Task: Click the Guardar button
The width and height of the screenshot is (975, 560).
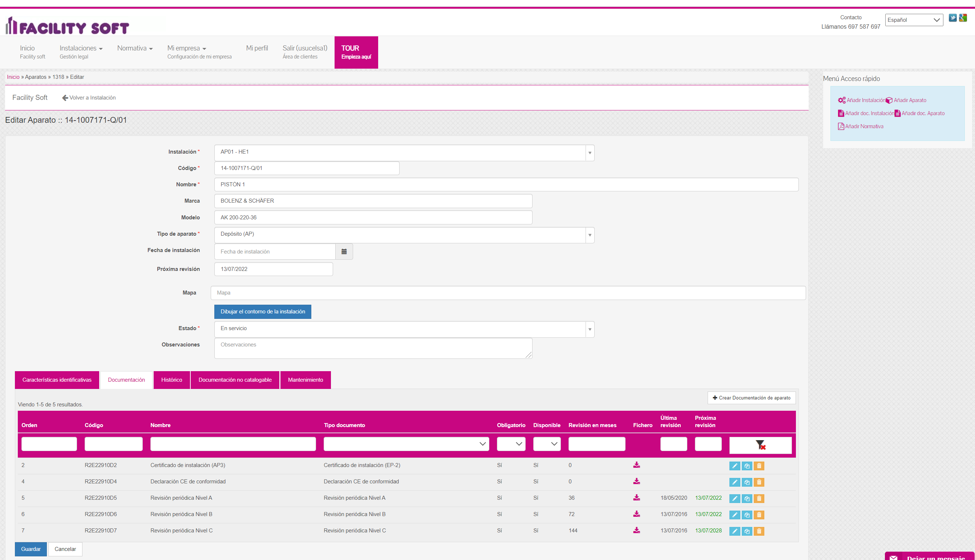Action: [31, 549]
